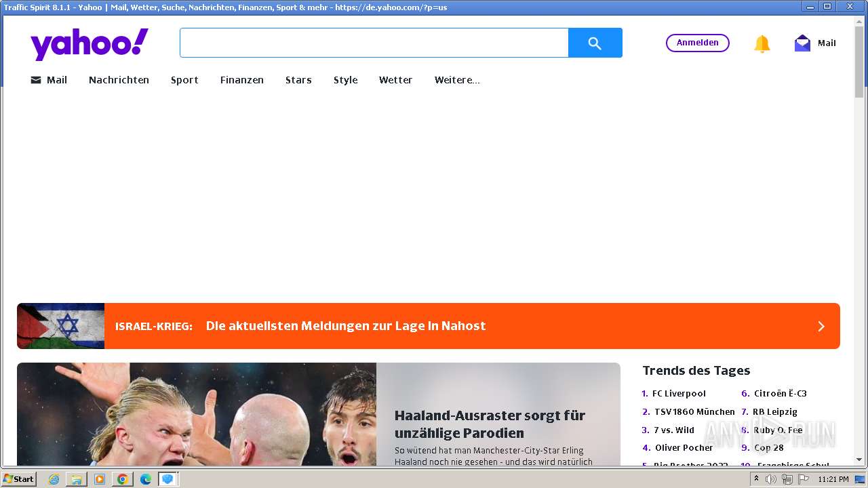This screenshot has height=488, width=868.
Task: Click the Haaland article photo
Action: pyautogui.click(x=197, y=415)
